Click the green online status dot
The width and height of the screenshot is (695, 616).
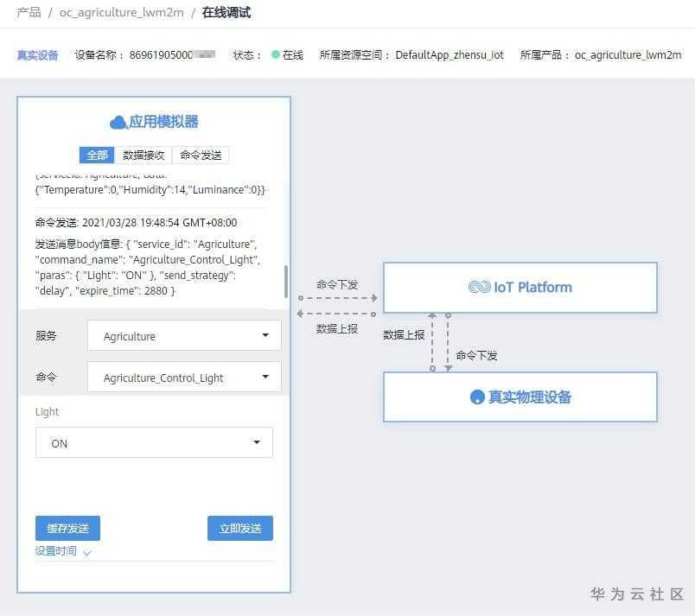point(275,54)
